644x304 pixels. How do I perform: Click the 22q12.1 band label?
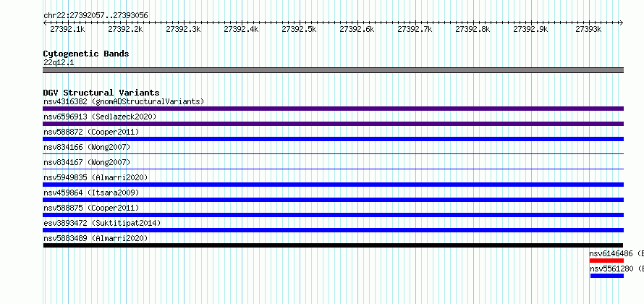click(x=59, y=63)
